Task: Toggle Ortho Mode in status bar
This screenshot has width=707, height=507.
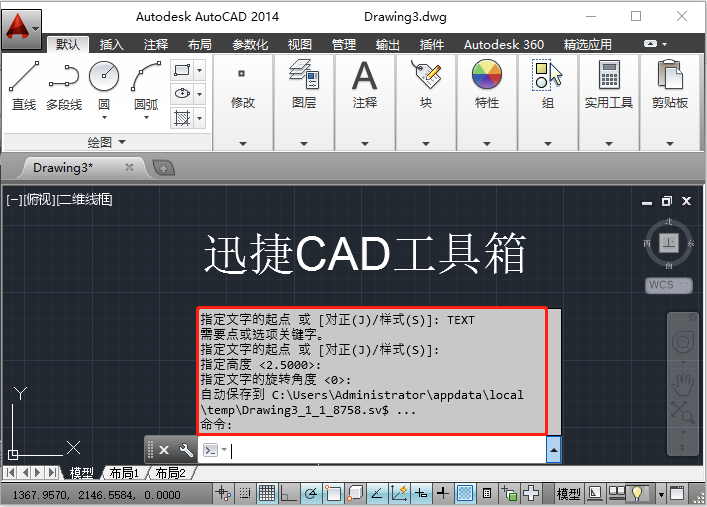Action: coord(288,494)
